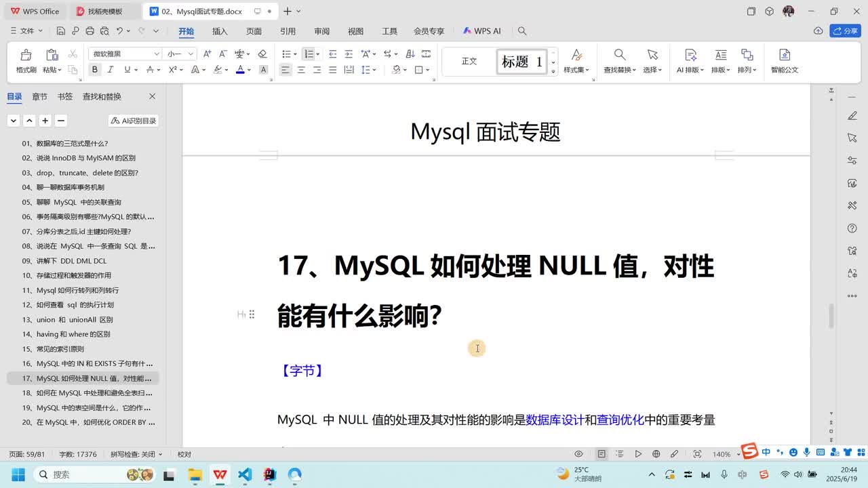Click the eye protection mode icon in status bar
Viewport: 868px width, 488px height.
(x=578, y=454)
